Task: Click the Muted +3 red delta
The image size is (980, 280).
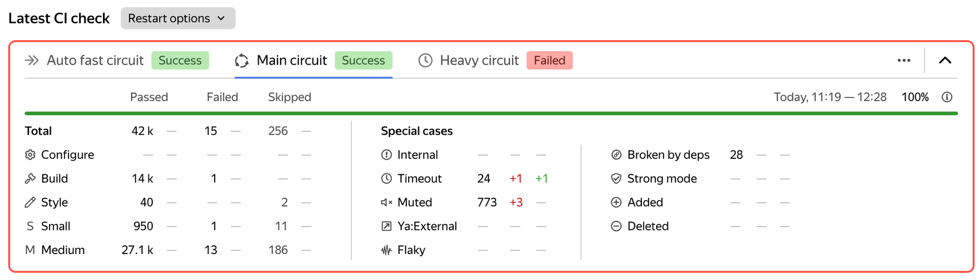Action: pyautogui.click(x=516, y=202)
